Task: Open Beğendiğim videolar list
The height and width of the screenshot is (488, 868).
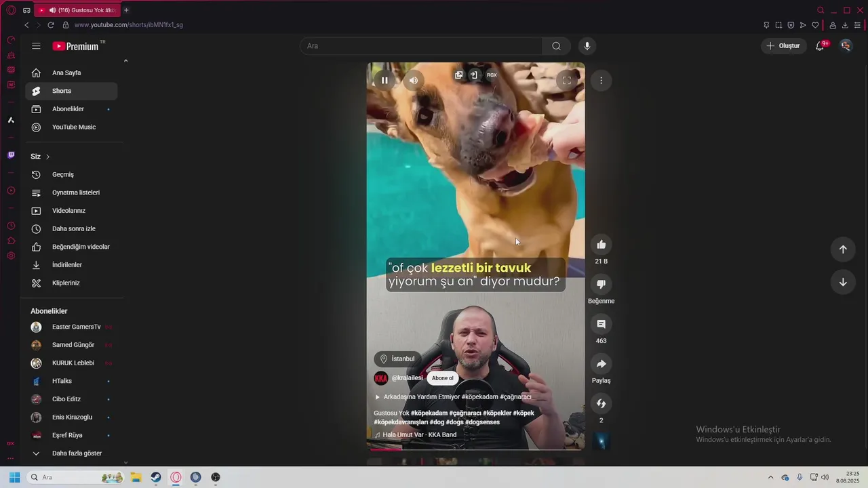Action: point(71,247)
